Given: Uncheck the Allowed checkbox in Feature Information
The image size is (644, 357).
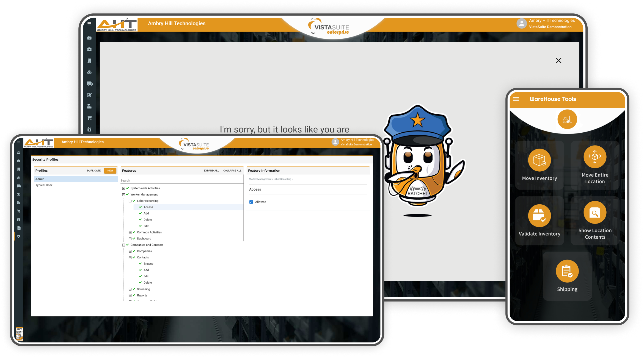Looking at the screenshot, I should point(251,202).
